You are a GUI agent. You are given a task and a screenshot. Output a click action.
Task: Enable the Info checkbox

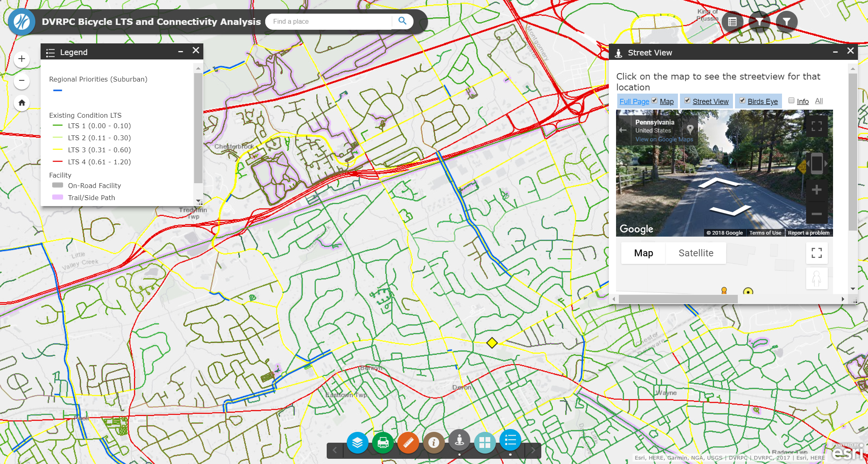tap(791, 100)
